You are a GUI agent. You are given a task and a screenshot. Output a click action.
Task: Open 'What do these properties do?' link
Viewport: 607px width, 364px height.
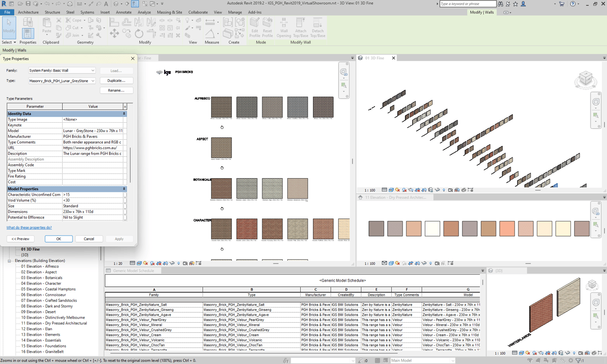[29, 227]
